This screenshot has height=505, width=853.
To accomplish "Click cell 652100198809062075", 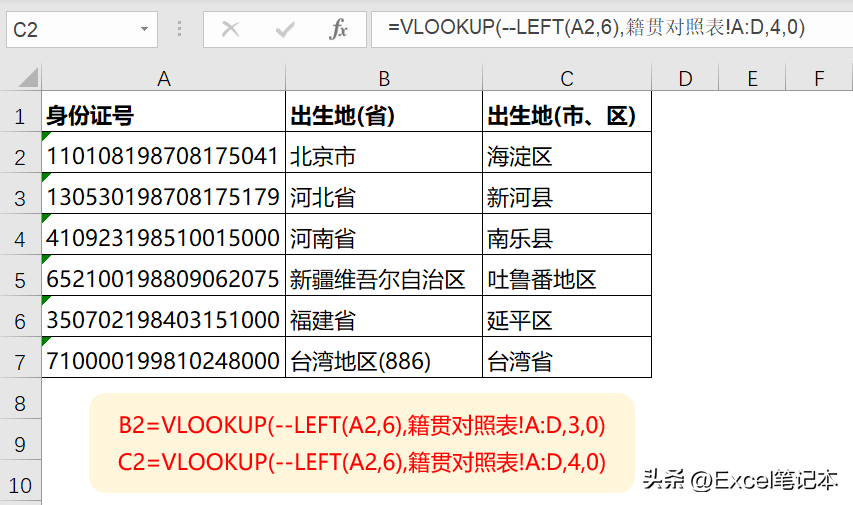I will click(x=164, y=275).
